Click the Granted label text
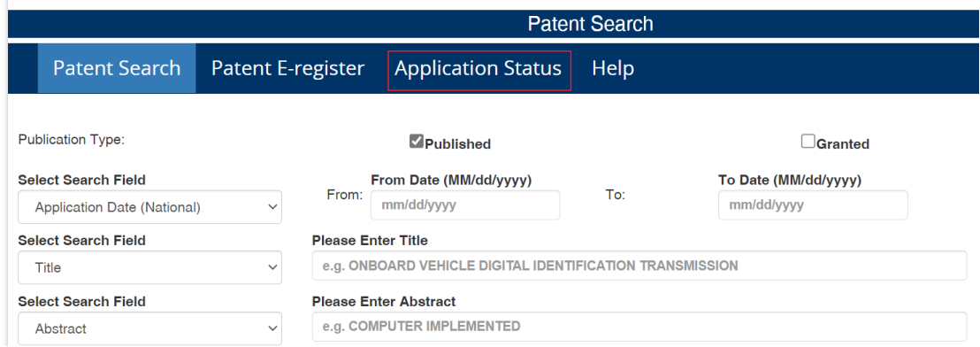Viewport: 980px width, 347px height. tap(843, 144)
